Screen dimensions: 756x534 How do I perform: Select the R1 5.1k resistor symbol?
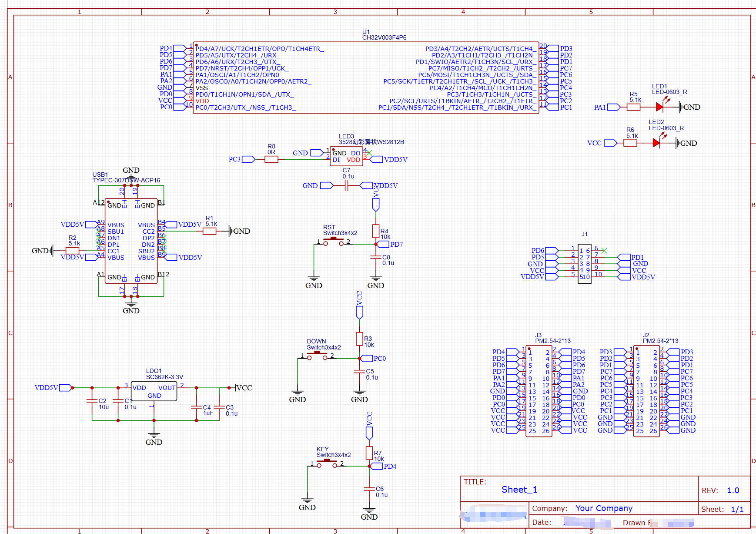[209, 231]
